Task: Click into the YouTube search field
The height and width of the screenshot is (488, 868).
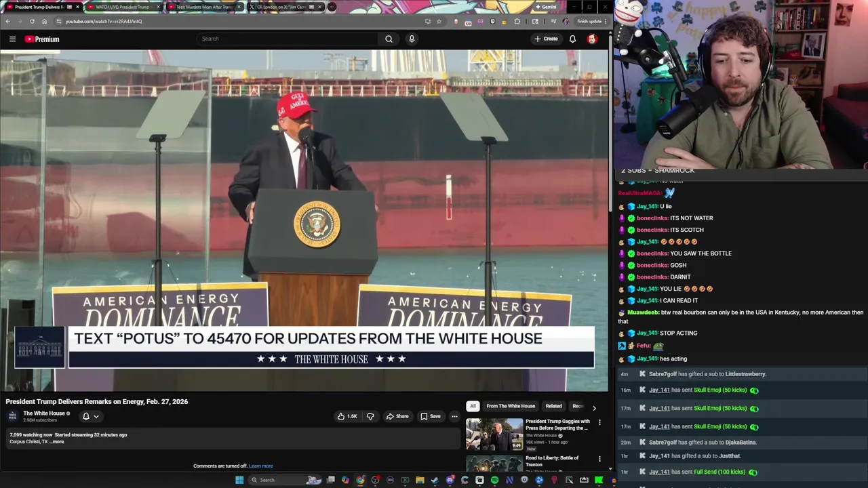Action: pyautogui.click(x=288, y=39)
